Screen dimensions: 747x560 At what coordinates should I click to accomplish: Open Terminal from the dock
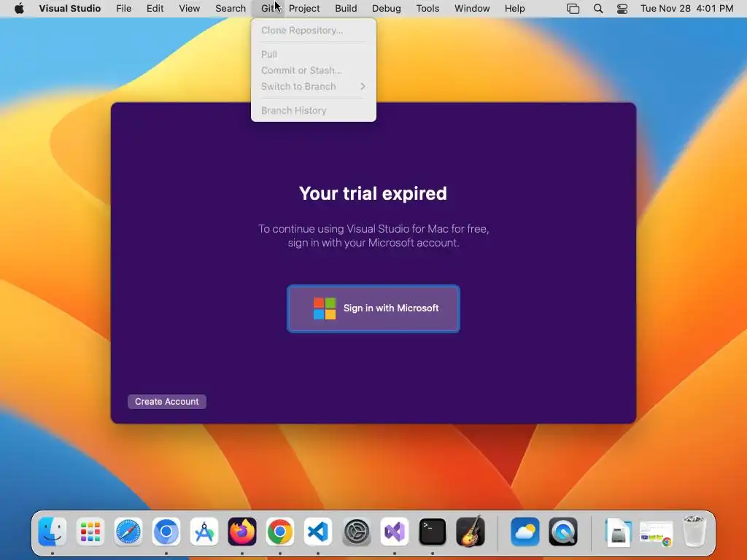click(432, 532)
